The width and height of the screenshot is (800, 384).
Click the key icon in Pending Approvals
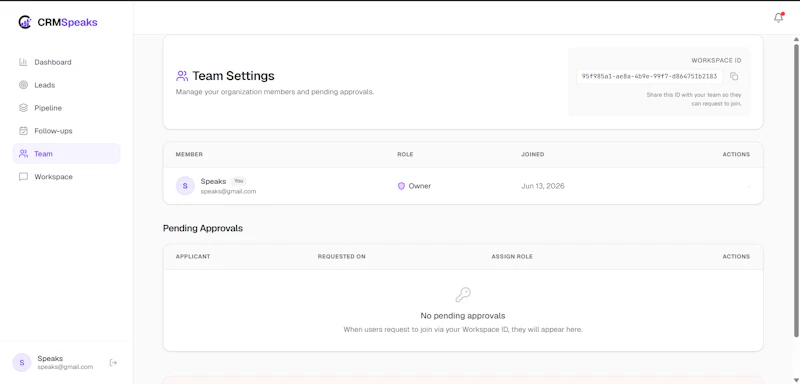point(463,295)
